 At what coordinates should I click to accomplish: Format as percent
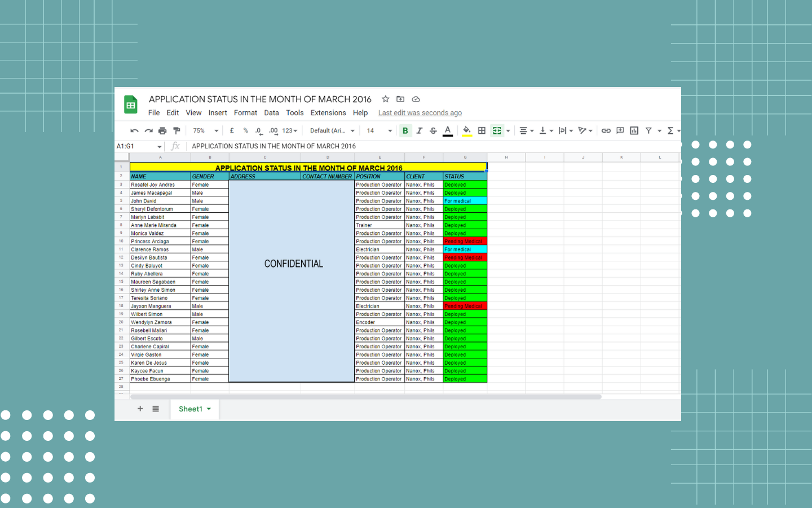(x=246, y=130)
